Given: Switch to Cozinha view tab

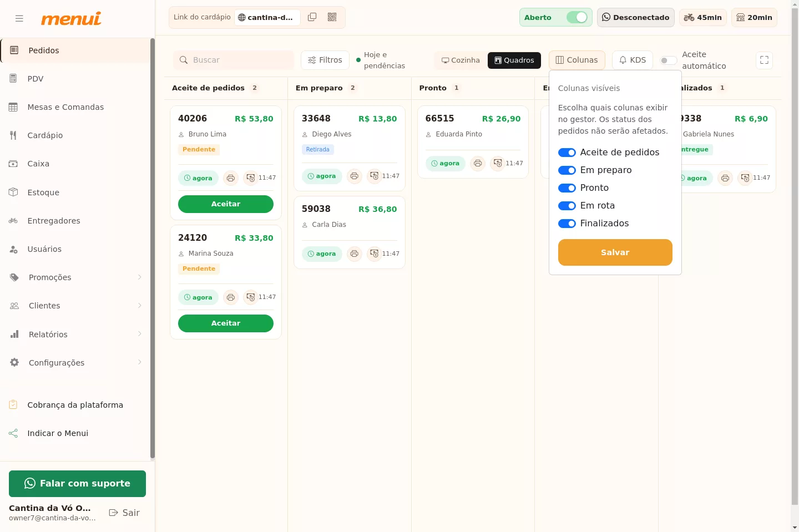Looking at the screenshot, I should [461, 60].
